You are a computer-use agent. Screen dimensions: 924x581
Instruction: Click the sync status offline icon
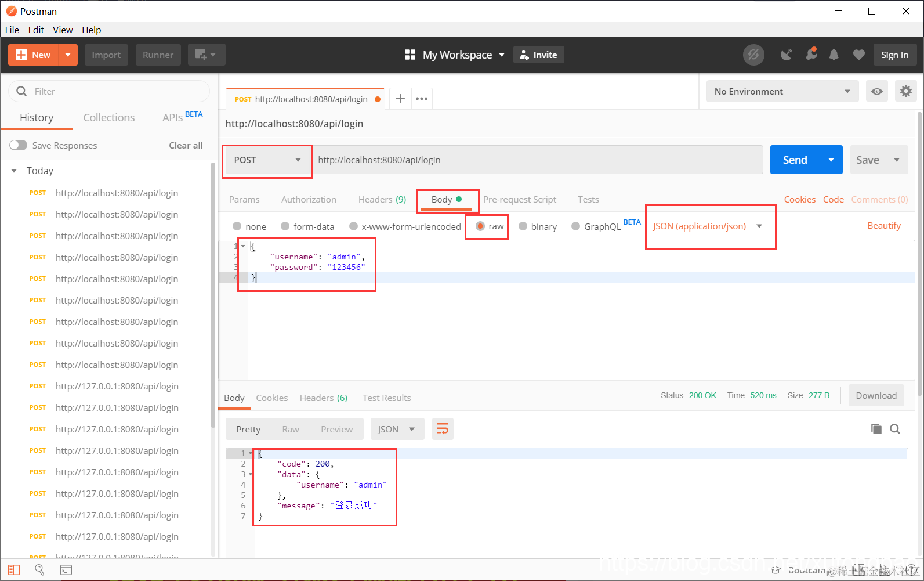pos(753,55)
